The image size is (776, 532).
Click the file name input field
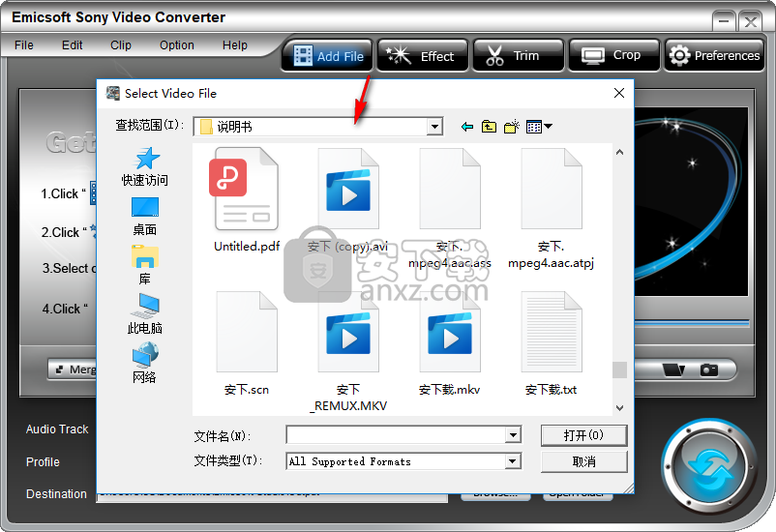397,435
